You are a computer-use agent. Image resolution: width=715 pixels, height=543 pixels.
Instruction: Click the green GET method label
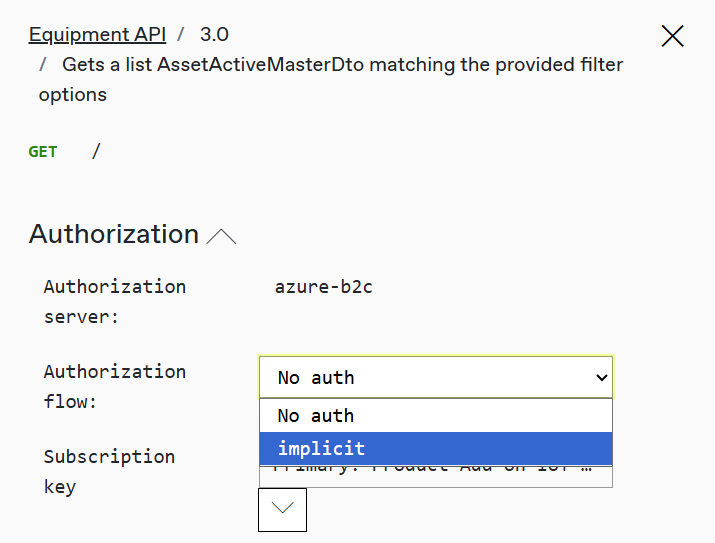click(x=43, y=152)
